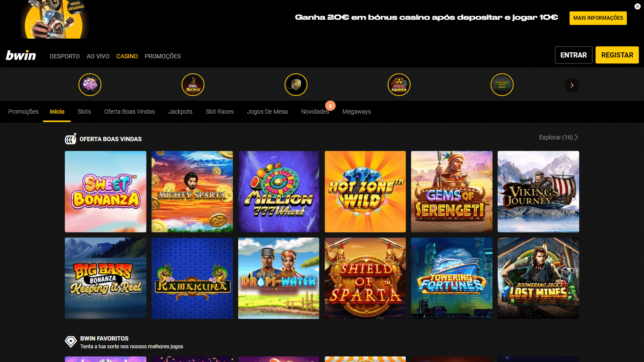Open the golden shield game icon
The image size is (644, 362).
click(x=296, y=84)
